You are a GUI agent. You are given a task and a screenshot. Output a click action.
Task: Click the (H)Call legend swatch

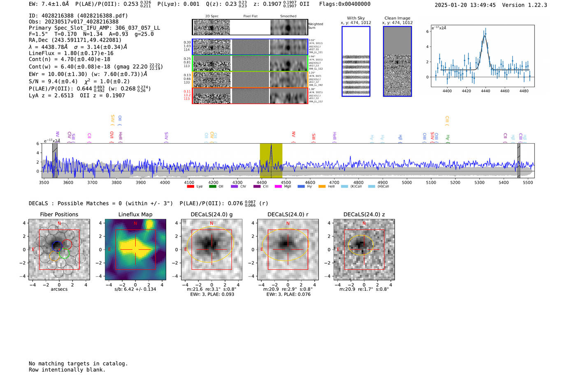point(372,186)
